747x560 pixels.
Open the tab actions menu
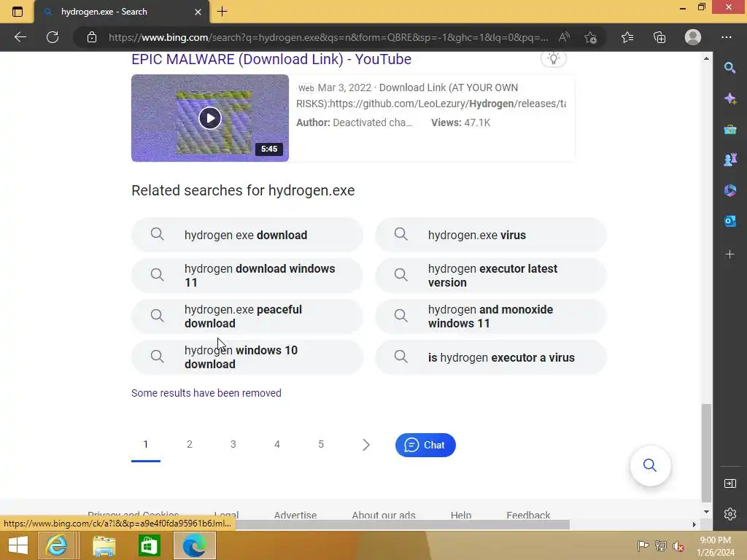[x=18, y=12]
